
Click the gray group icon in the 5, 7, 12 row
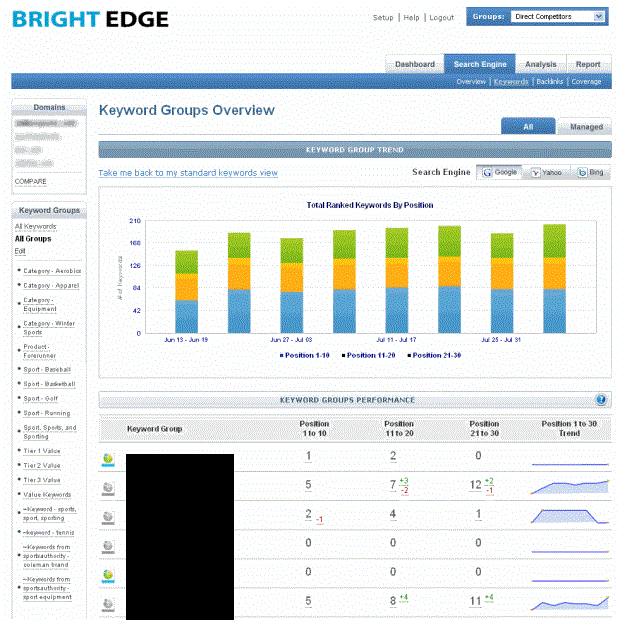108,489
